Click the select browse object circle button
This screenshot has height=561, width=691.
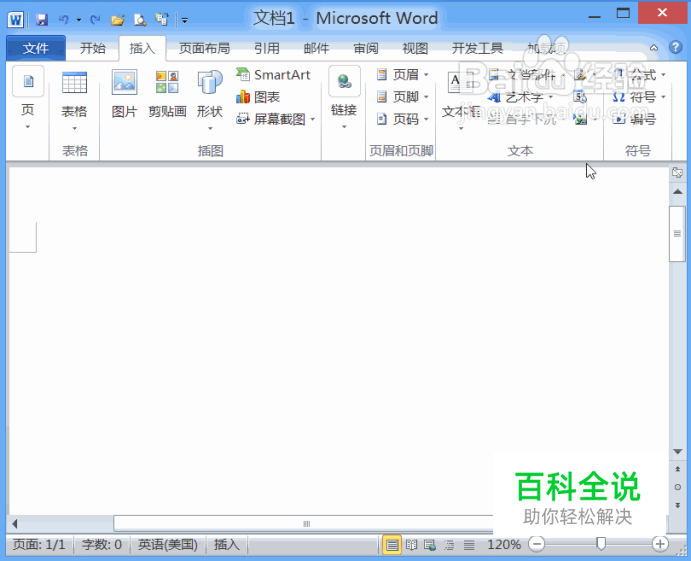coord(677,487)
